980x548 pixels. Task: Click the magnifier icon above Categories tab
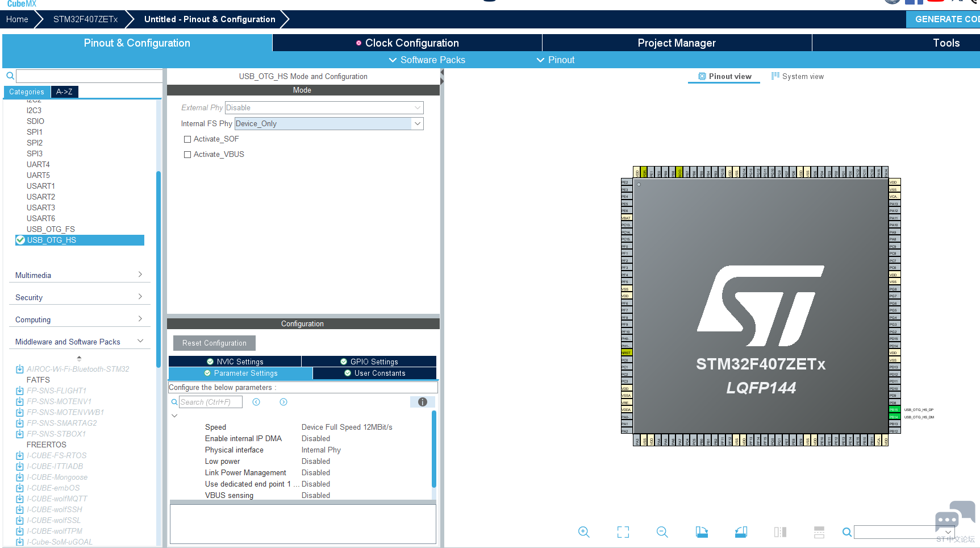[10, 76]
